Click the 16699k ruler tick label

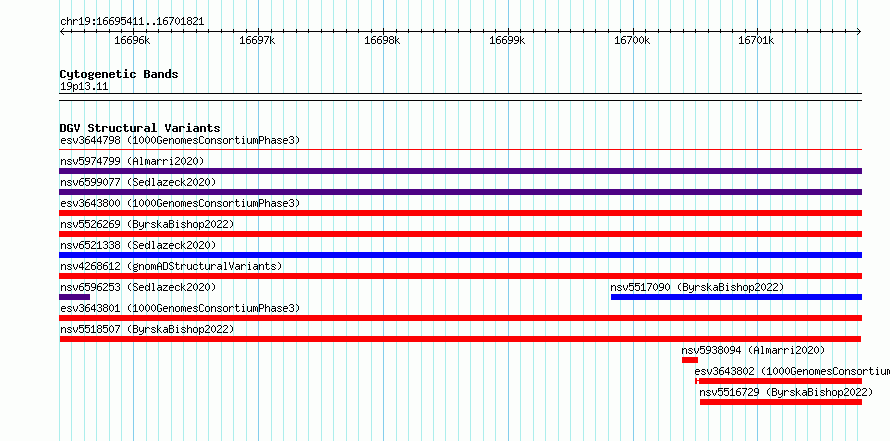(x=507, y=40)
